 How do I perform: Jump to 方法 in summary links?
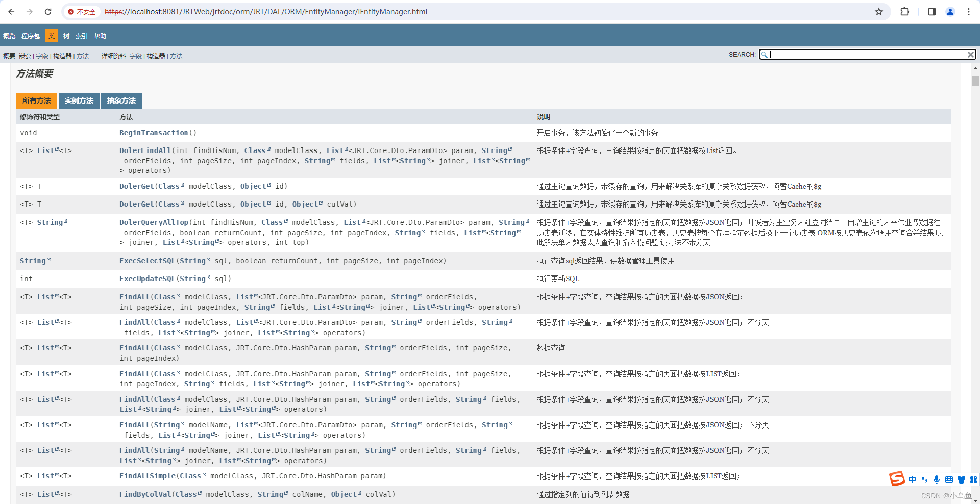coord(83,56)
